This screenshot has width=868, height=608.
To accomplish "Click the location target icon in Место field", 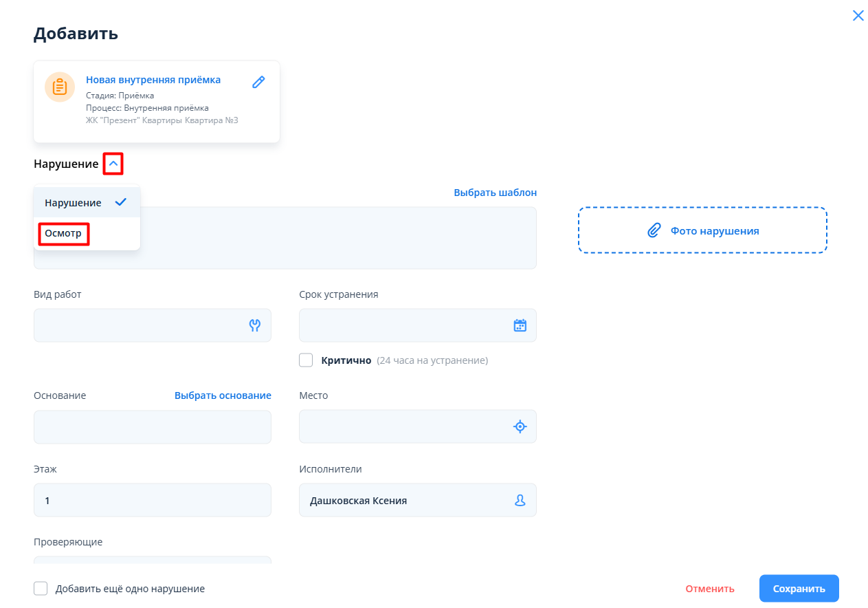I will [520, 427].
